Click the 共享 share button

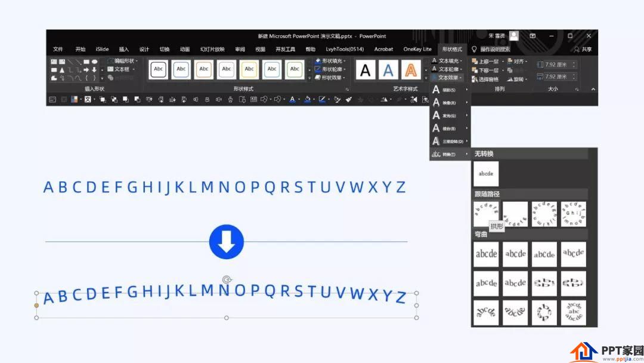[583, 49]
